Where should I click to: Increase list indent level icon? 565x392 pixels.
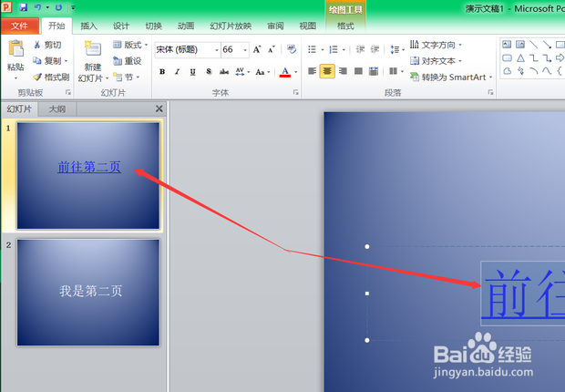coord(375,49)
